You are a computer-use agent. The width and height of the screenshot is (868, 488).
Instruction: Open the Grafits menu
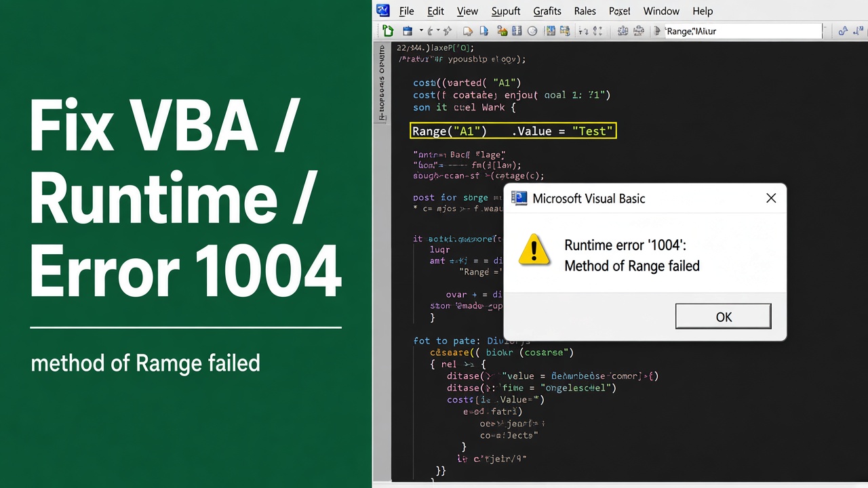[x=547, y=11]
